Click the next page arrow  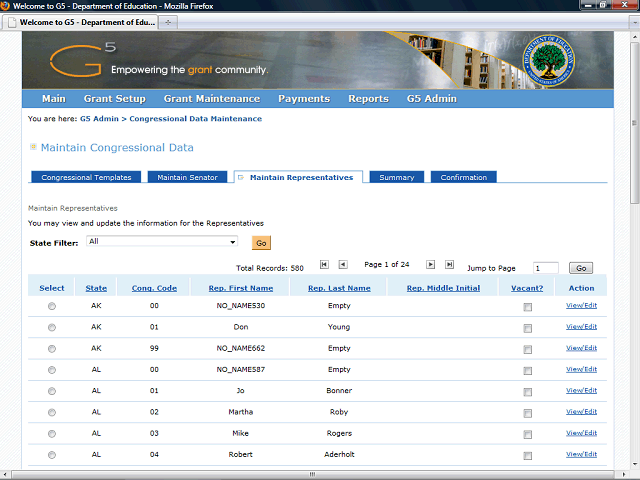tap(431, 265)
